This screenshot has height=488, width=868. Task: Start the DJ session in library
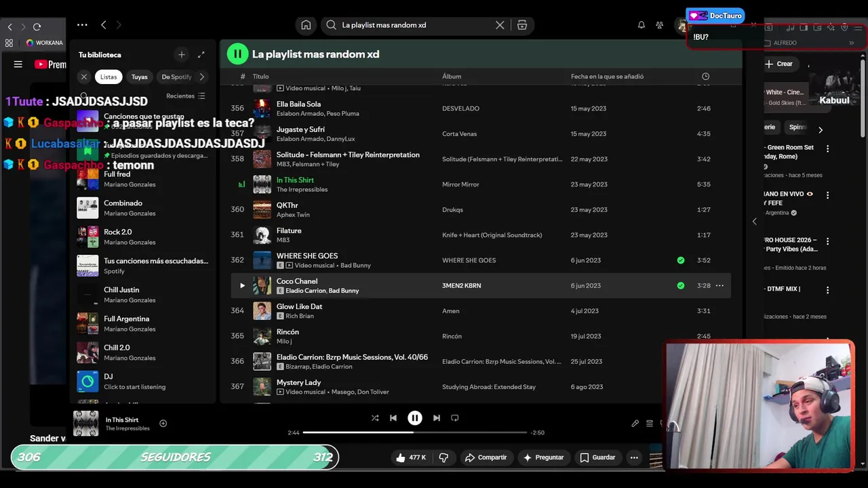(143, 381)
